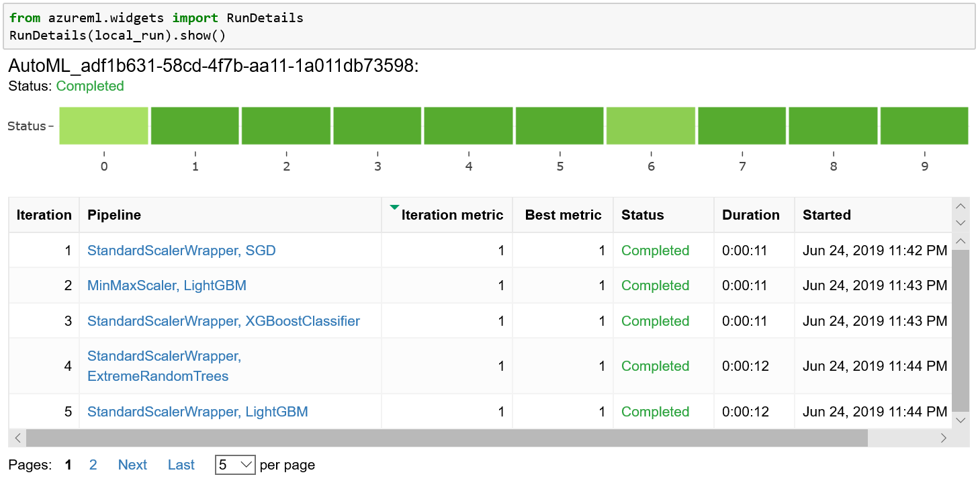Screen dimensions: 980x487
Task: Sort by the Best metric column header
Action: tap(563, 215)
